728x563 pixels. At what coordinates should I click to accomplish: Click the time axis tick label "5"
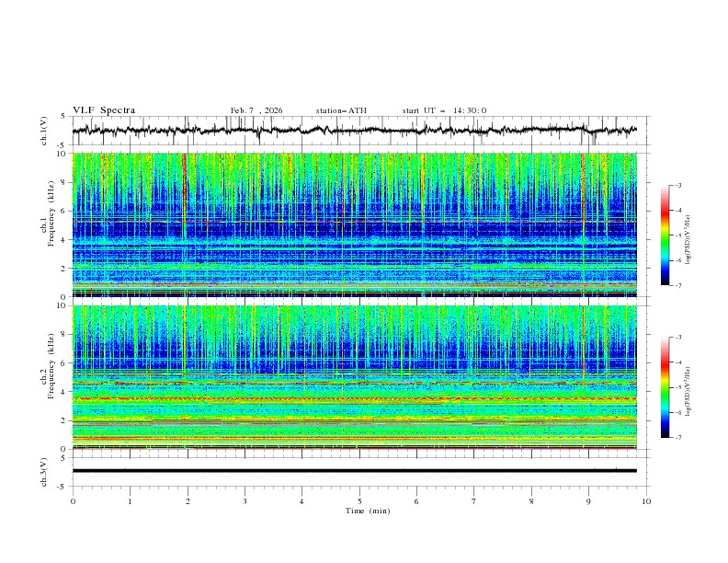pyautogui.click(x=359, y=501)
